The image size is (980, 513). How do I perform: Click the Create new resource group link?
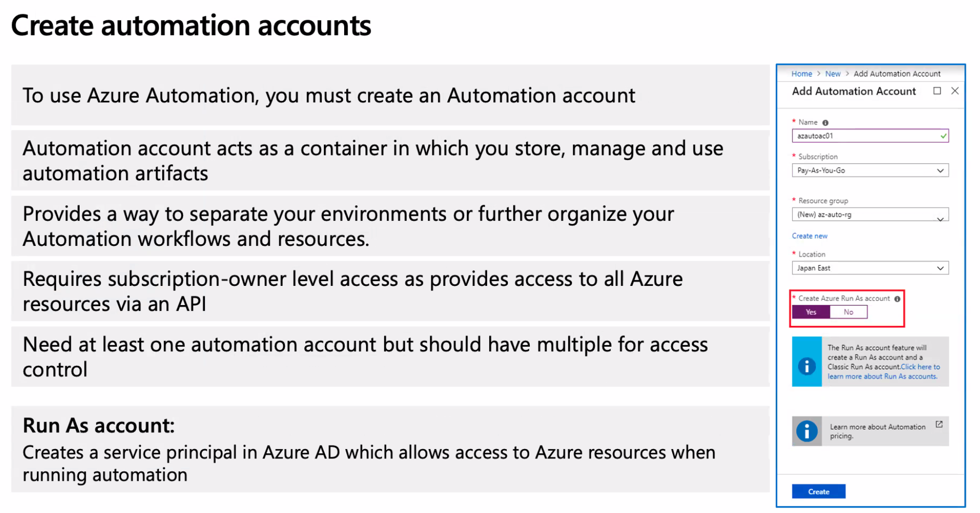click(x=809, y=236)
